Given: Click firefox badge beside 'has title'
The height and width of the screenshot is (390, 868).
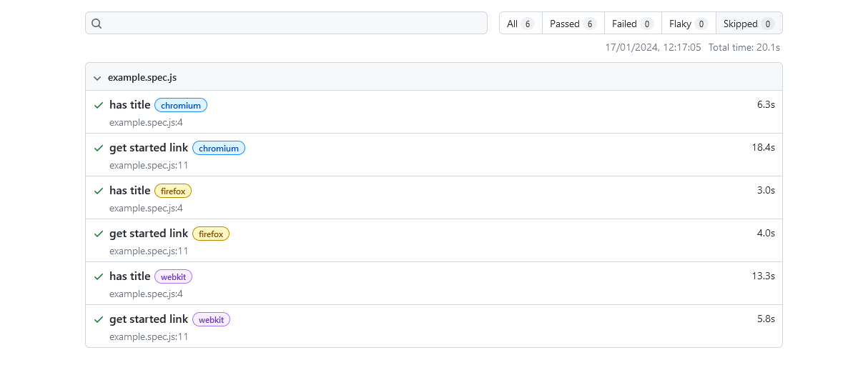Looking at the screenshot, I should pos(173,191).
